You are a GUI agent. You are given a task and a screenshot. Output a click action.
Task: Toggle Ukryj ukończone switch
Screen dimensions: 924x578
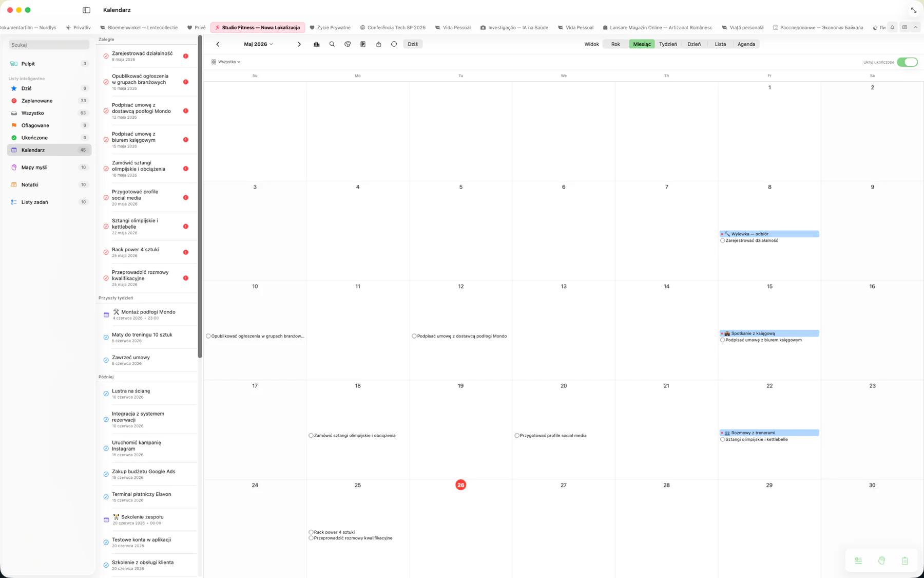[907, 62]
